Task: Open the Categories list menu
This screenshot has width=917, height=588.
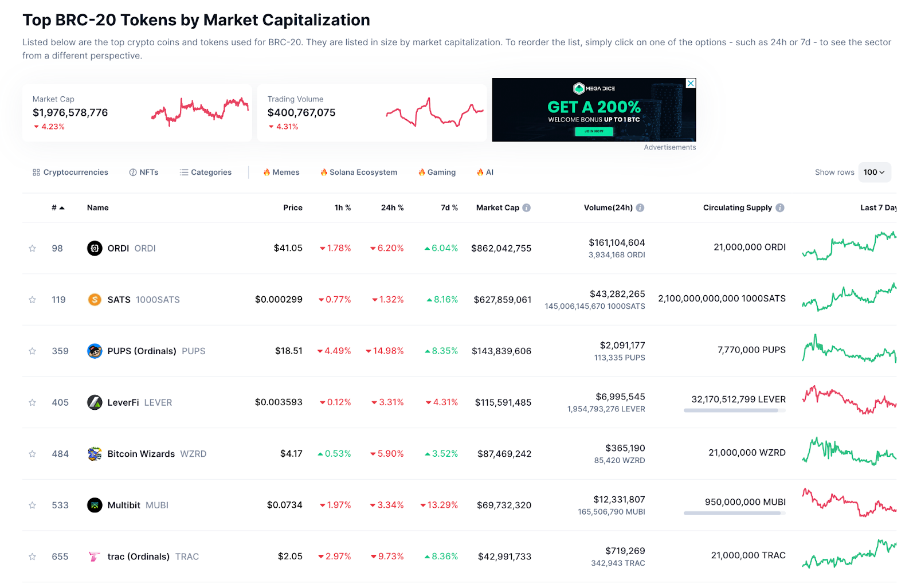Action: click(x=205, y=173)
